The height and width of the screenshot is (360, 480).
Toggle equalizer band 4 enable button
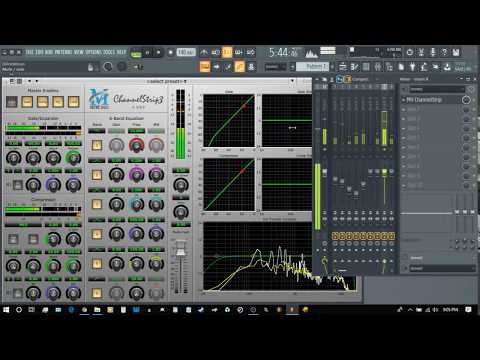coord(97,234)
